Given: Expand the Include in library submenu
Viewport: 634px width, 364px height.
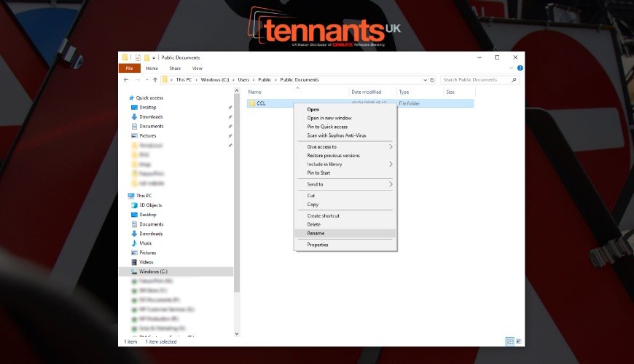Looking at the screenshot, I should pyautogui.click(x=345, y=165).
